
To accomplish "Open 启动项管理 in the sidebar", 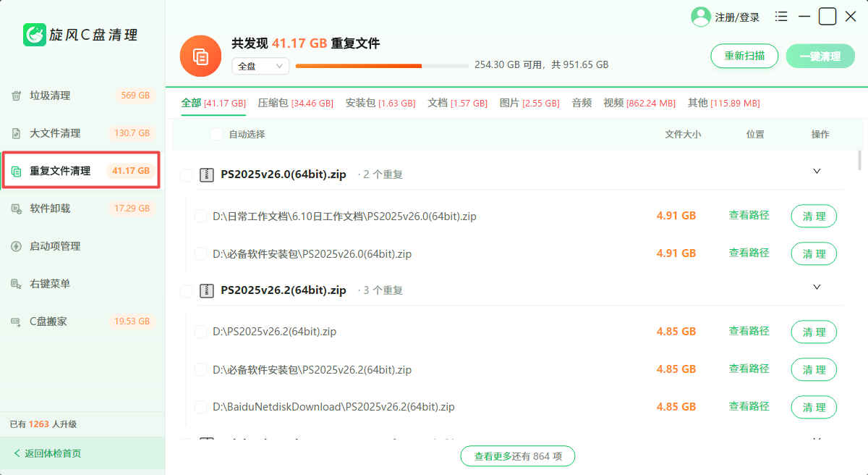I will 82,246.
